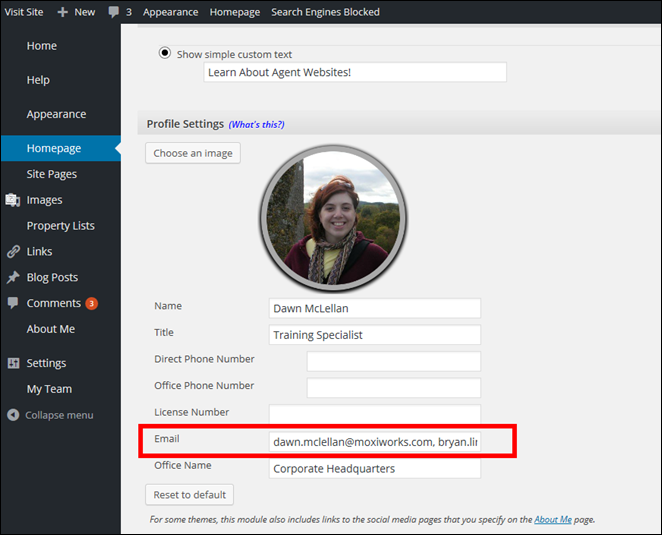The image size is (662, 535).
Task: Open the Appearance menu in top bar
Action: 170,12
